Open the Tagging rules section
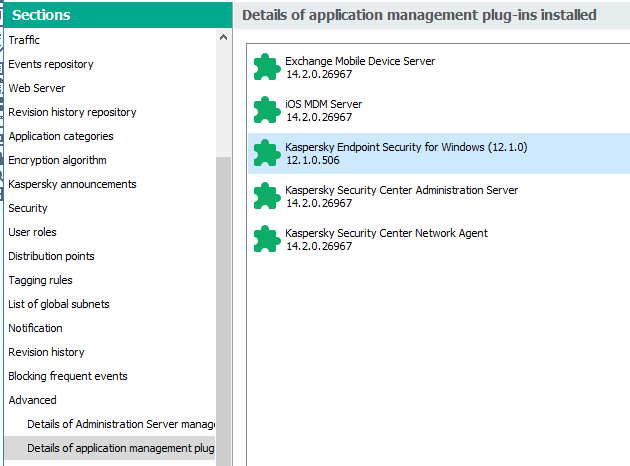 [x=40, y=280]
